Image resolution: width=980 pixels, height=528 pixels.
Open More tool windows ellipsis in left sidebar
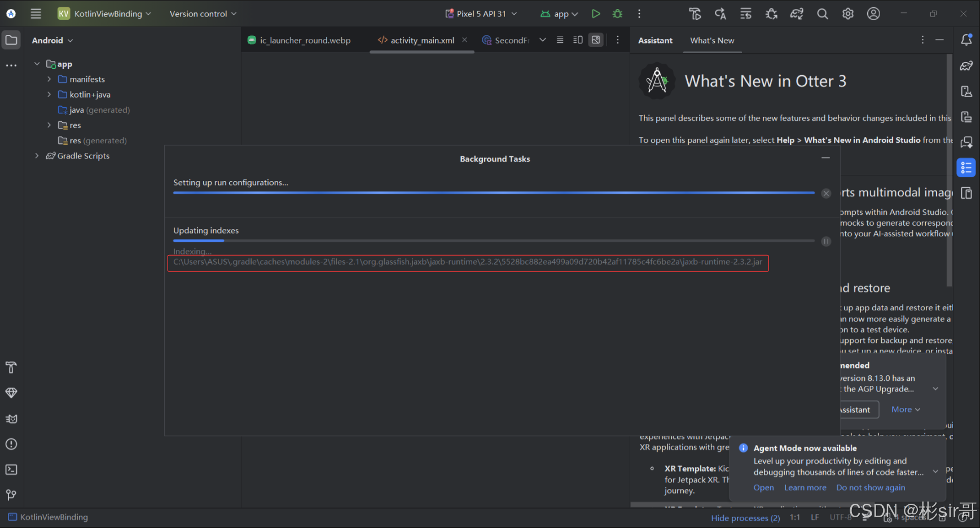(x=11, y=65)
